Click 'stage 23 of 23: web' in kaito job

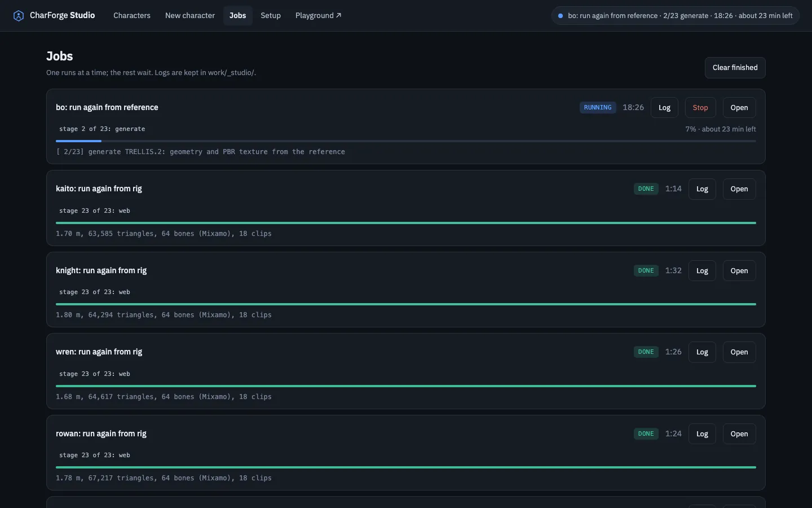95,211
